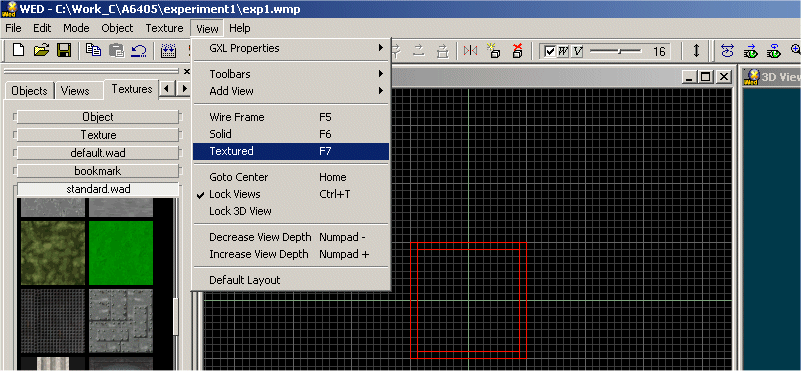Open a level with folder icon
The height and width of the screenshot is (371, 801).
tap(41, 50)
